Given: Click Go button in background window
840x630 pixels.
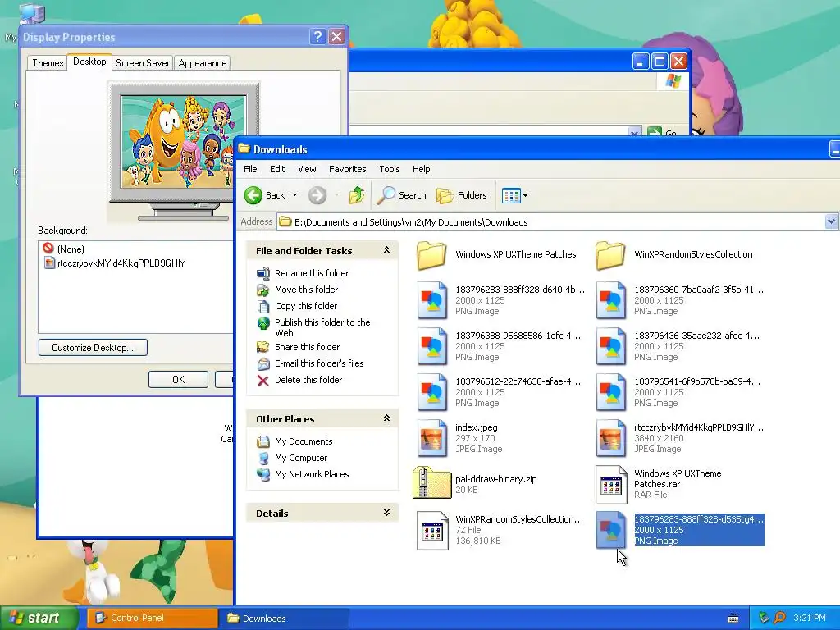Looking at the screenshot, I should pyautogui.click(x=662, y=132).
